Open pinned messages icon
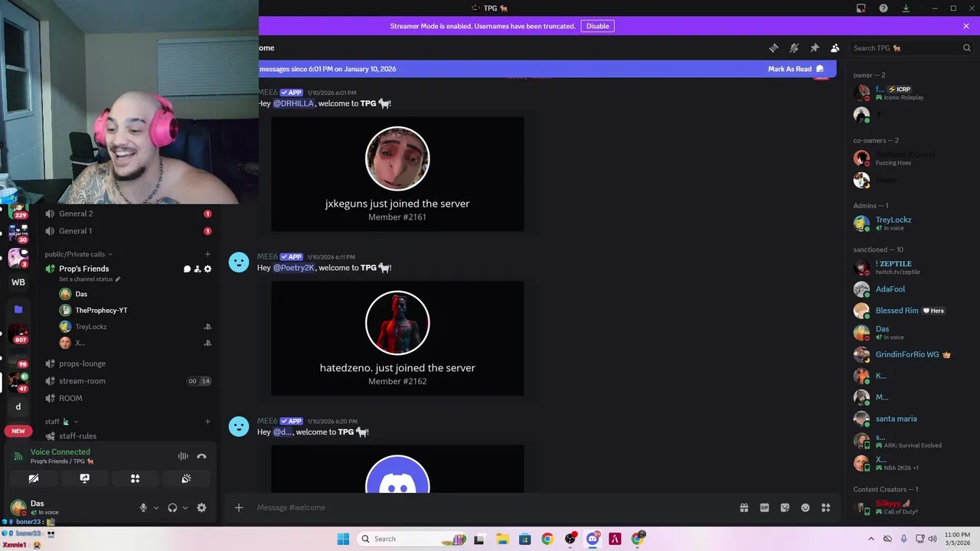 coord(815,47)
